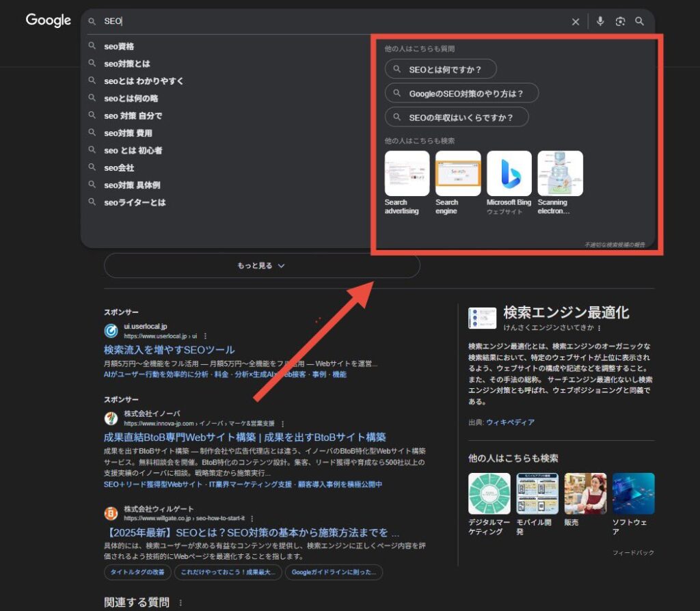Screen dimensions: 700x611
Task: Open three-dot menu next to 関連する質問
Action: pyautogui.click(x=181, y=603)
